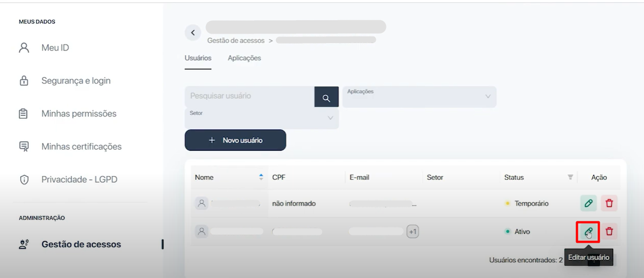Edit the Temporário user with pencil icon
Viewport: 644px width, 278px height.
[588, 203]
